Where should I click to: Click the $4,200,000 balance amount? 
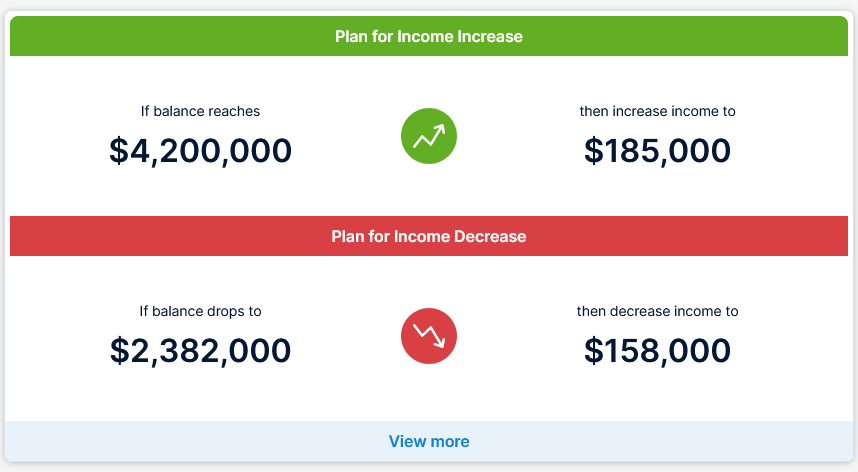[x=200, y=151]
